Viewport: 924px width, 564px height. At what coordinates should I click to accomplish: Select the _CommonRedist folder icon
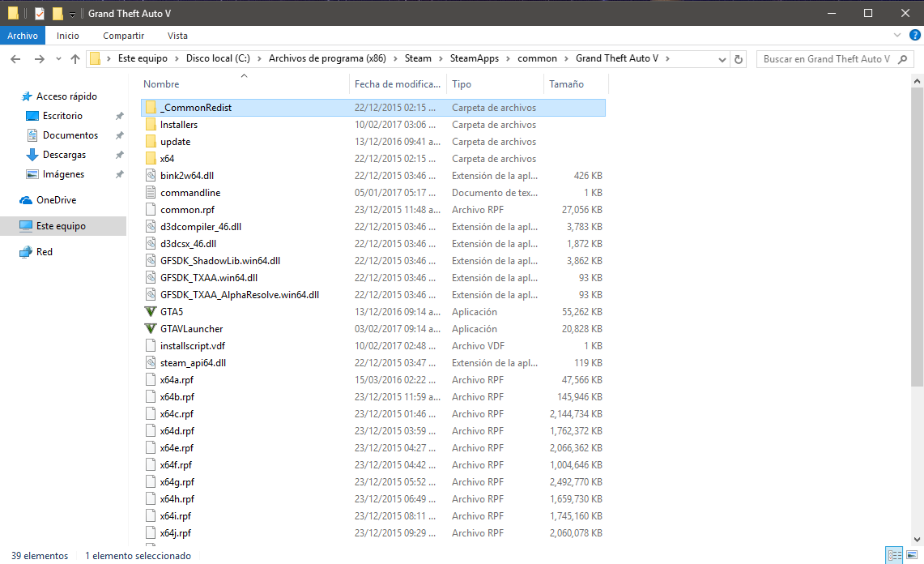pyautogui.click(x=151, y=108)
